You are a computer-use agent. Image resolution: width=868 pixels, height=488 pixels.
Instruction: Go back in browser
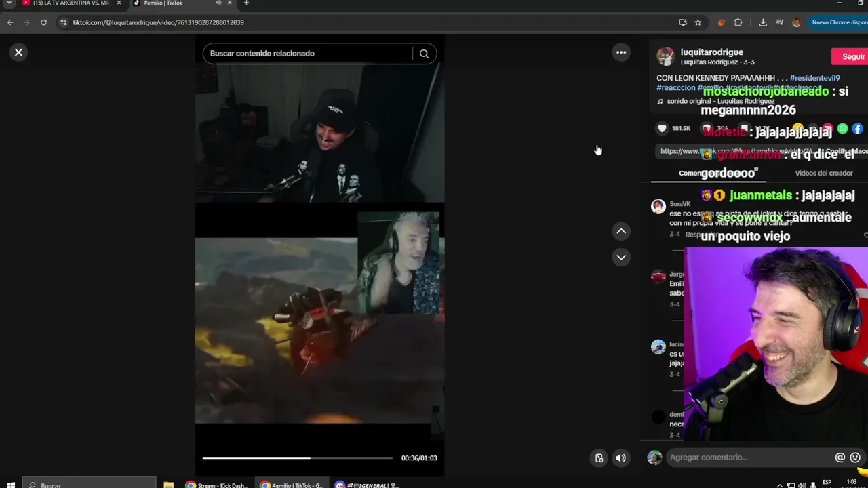tap(10, 22)
